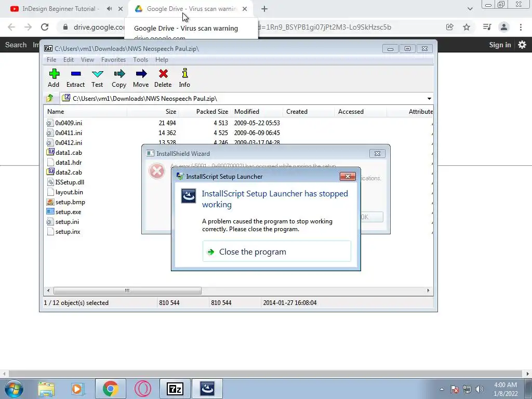Open the Help menu in 7-Zip
Image resolution: width=532 pixels, height=399 pixels.
click(x=162, y=60)
